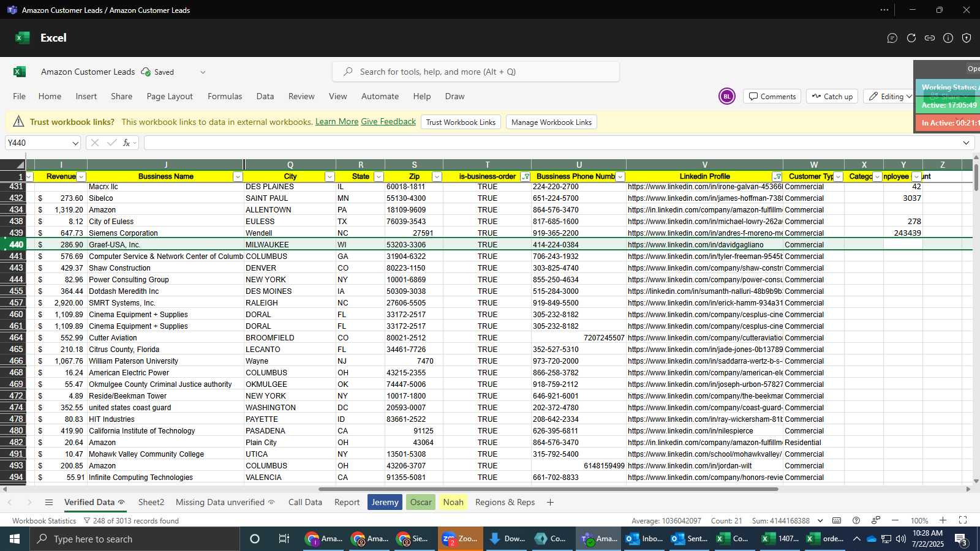
Task: Open the Editing mode dropdown
Action: (x=890, y=96)
